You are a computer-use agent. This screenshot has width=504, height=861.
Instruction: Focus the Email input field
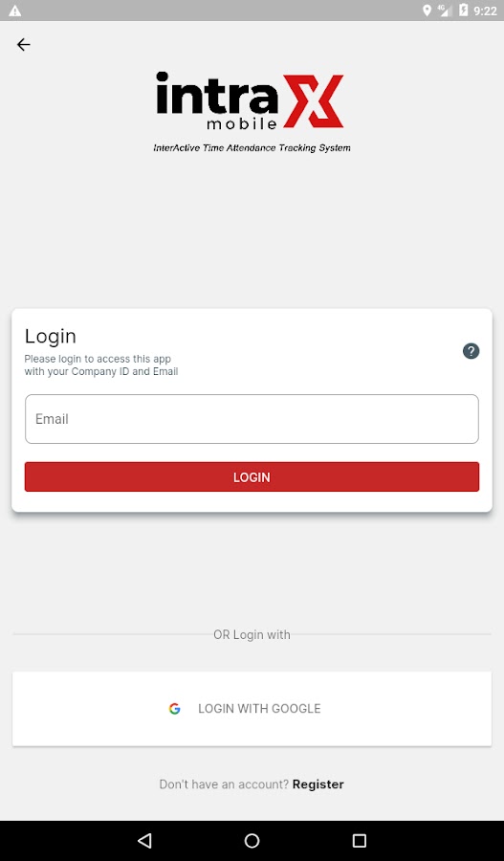tap(252, 419)
